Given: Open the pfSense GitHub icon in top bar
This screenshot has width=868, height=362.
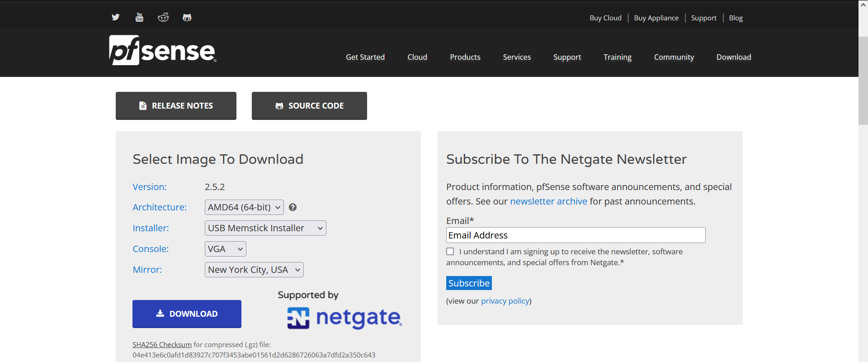Looking at the screenshot, I should pyautogui.click(x=187, y=17).
